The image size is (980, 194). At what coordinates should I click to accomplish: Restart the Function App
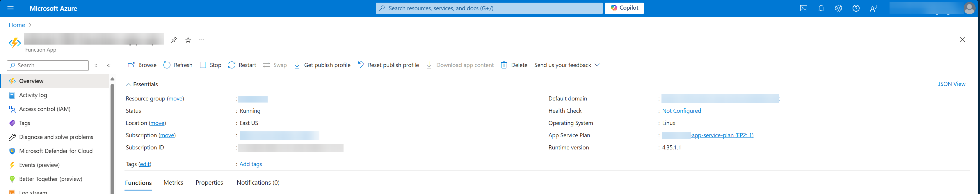click(242, 65)
